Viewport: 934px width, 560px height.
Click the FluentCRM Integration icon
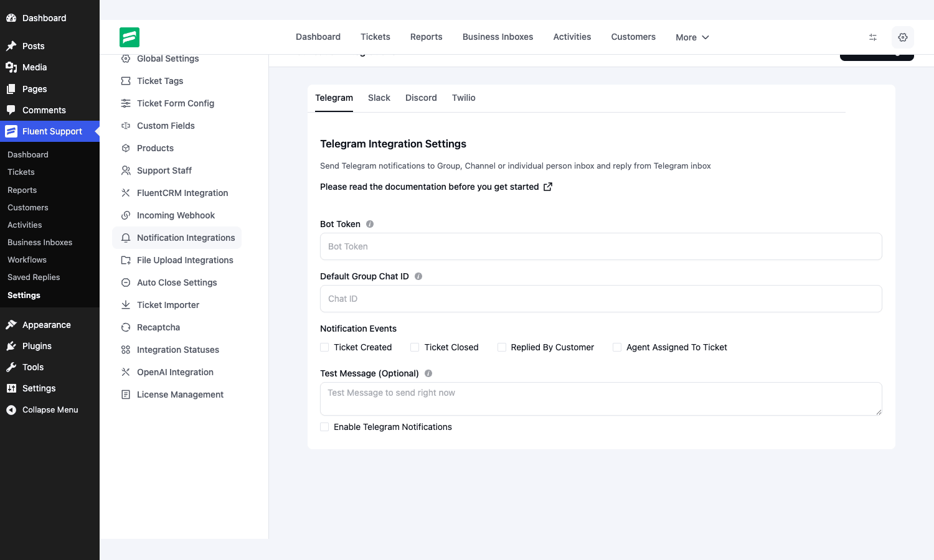(126, 193)
